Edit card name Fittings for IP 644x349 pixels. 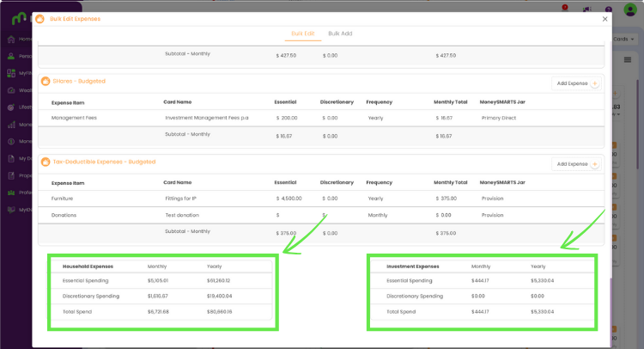coord(180,199)
